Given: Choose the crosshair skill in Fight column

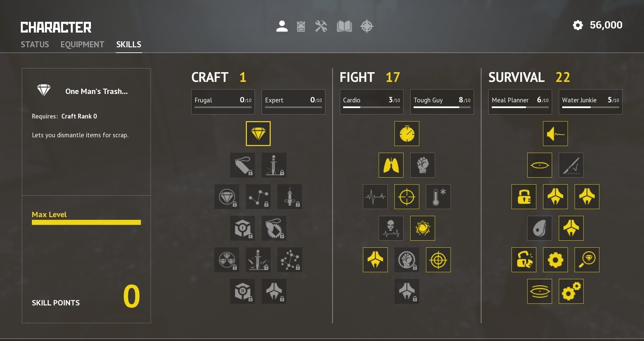Looking at the screenshot, I should pyautogui.click(x=407, y=197).
